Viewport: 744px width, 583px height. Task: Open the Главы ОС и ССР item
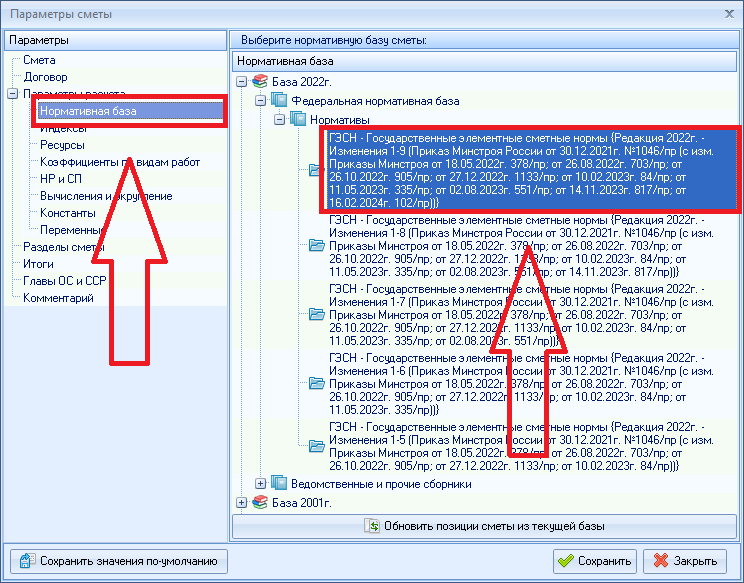pos(65,281)
